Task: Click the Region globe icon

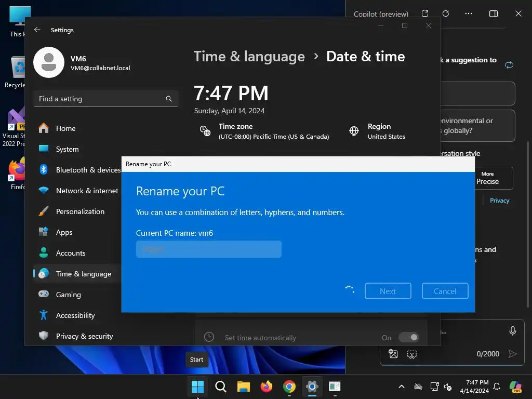Action: click(354, 131)
